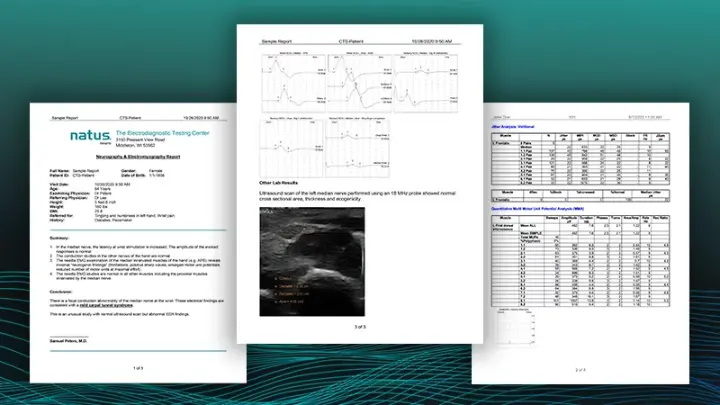The height and width of the screenshot is (405, 720).
Task: Open the median nerve ultrasound image
Action: (x=312, y=262)
